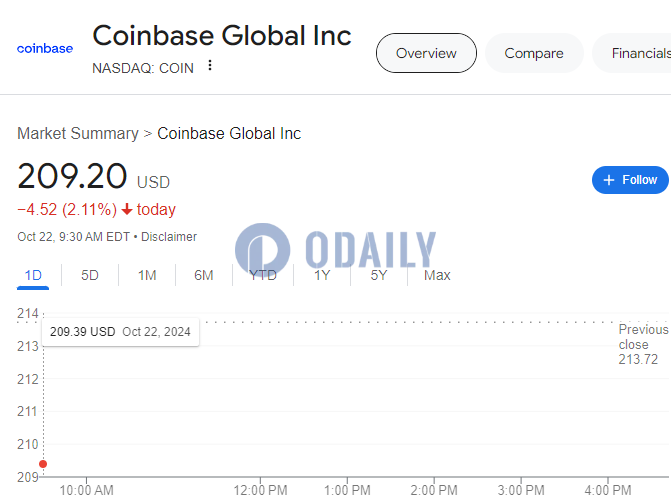Click the 209.20 stock price value
This screenshot has width=671, height=501.
72,177
